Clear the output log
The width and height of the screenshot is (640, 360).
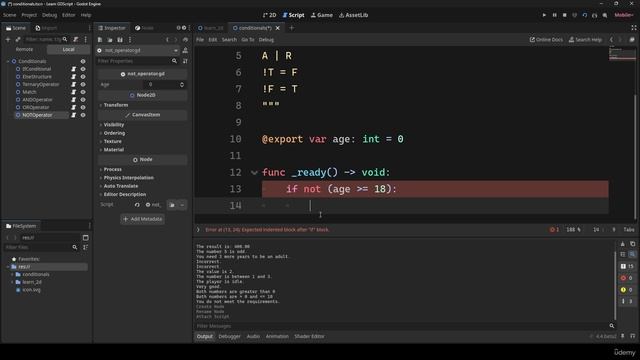coord(622,244)
